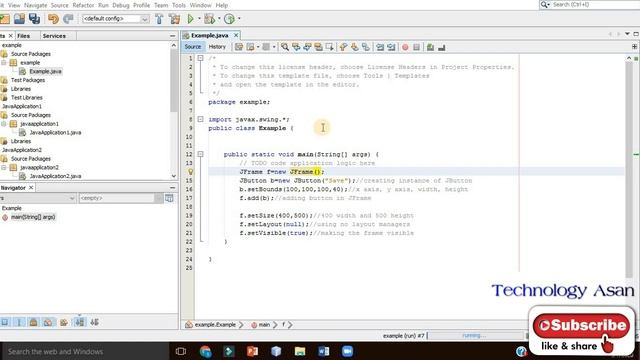Toggle Sort by Name in Navigator
Screen dimensions: 640x360
click(x=80, y=322)
